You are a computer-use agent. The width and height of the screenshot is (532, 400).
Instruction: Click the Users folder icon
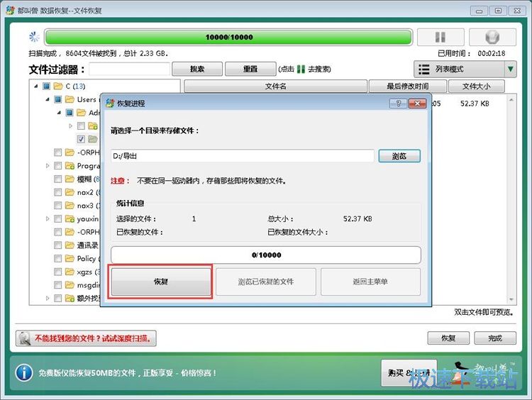point(70,99)
